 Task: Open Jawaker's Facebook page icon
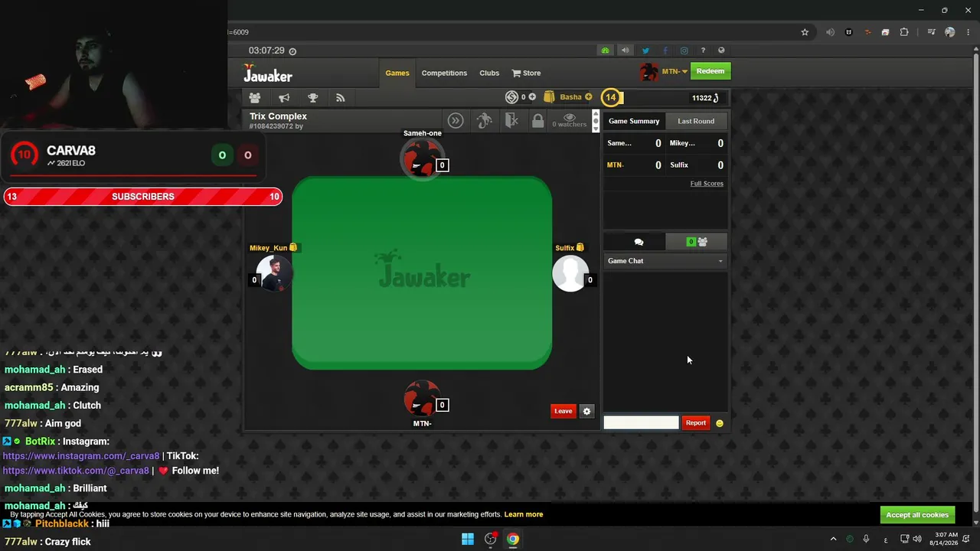pos(665,51)
